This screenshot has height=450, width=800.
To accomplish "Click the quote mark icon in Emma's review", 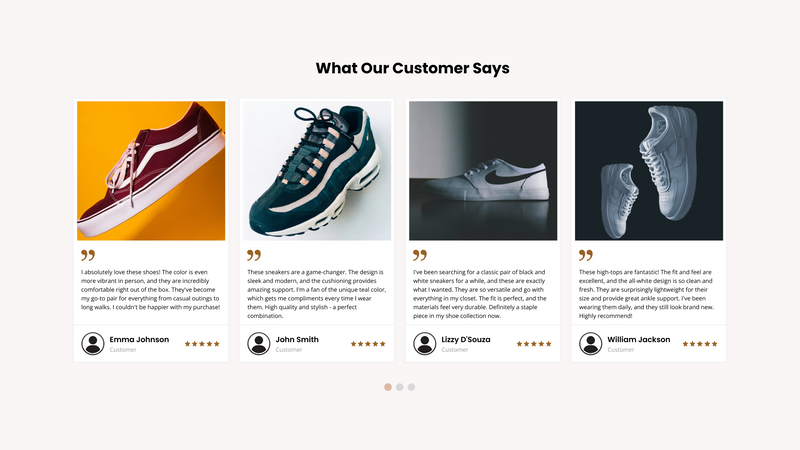I will pyautogui.click(x=88, y=256).
